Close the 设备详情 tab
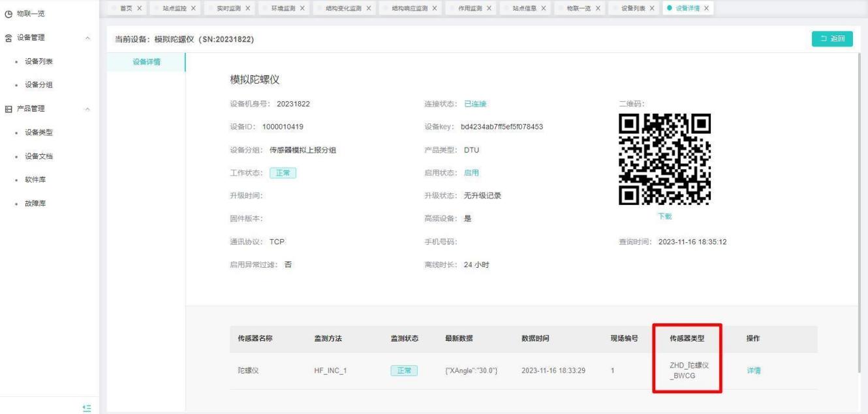868x414 pixels. (x=707, y=7)
